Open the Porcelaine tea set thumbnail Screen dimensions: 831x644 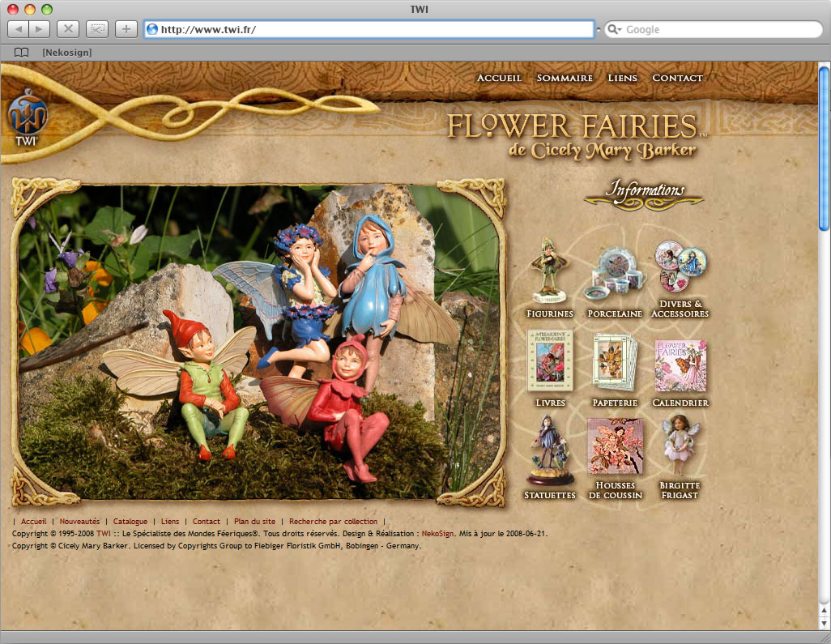click(x=615, y=274)
